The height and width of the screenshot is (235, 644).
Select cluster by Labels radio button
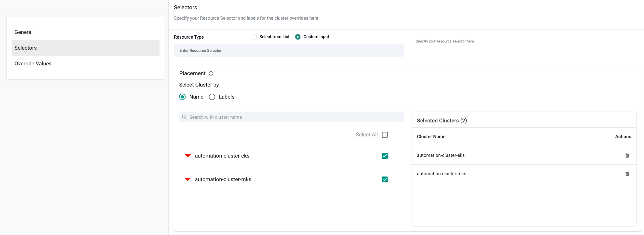(212, 97)
